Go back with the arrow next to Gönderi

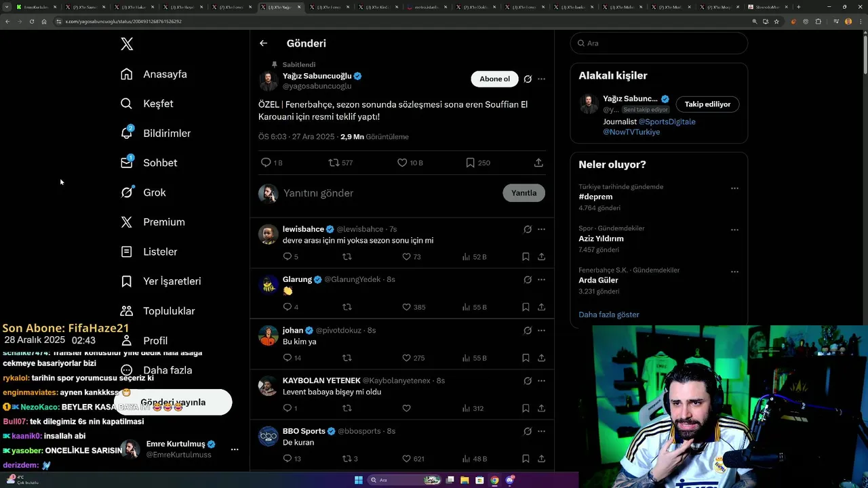(x=264, y=43)
